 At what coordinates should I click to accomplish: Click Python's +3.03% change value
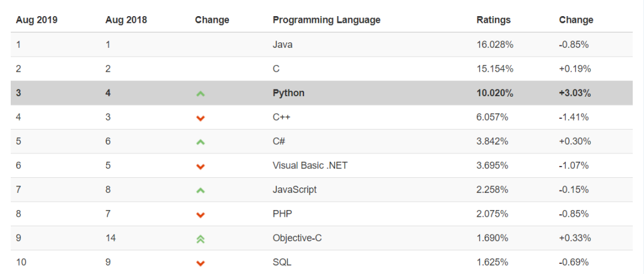[x=575, y=93]
